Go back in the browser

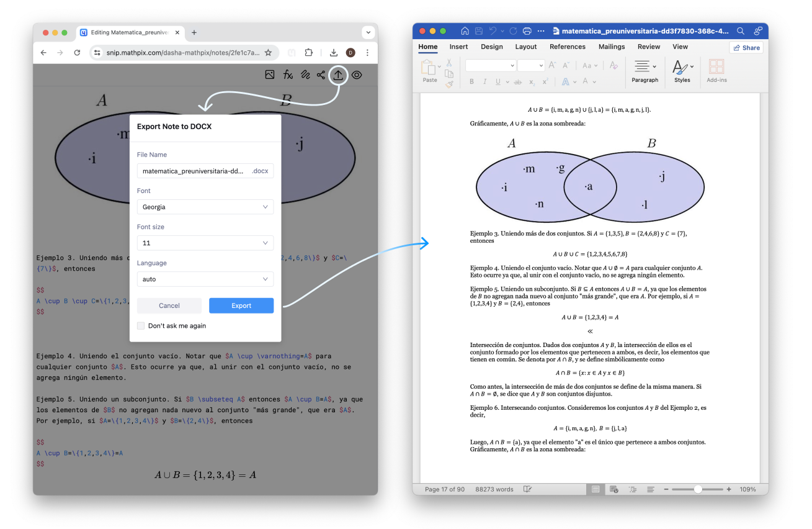[x=43, y=53]
